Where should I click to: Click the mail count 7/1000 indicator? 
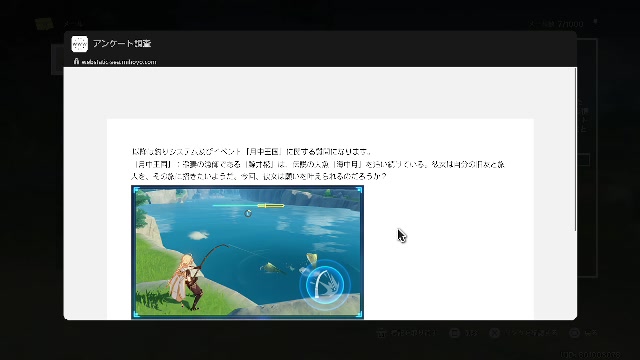click(556, 24)
